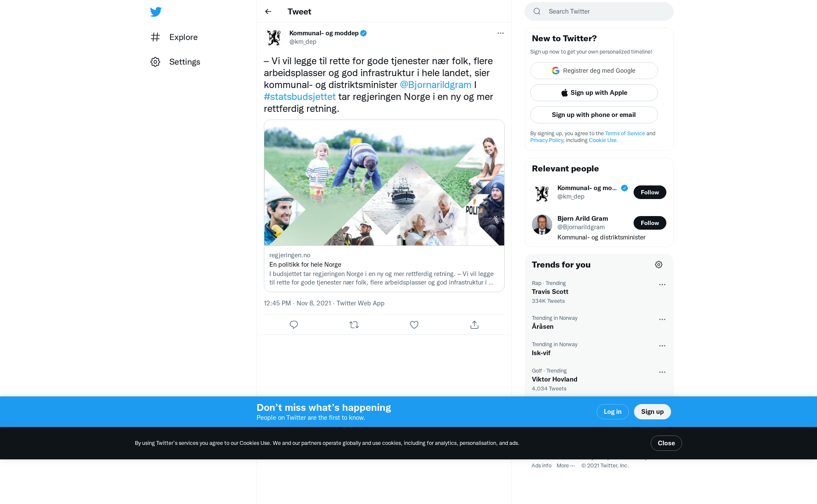The height and width of the screenshot is (504, 817).
Task: Open the #statsbudsjettet hashtag
Action: click(300, 97)
